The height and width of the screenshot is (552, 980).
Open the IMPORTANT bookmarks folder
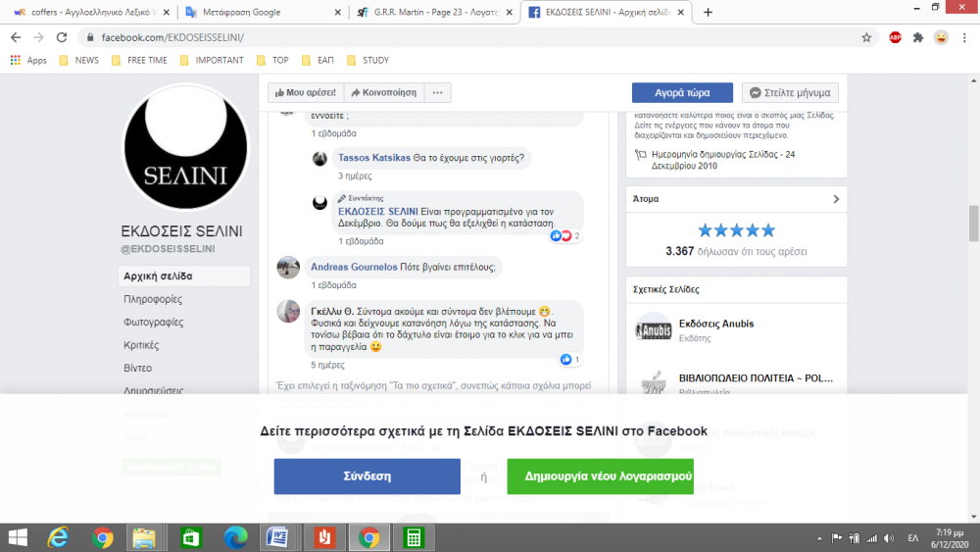212,60
